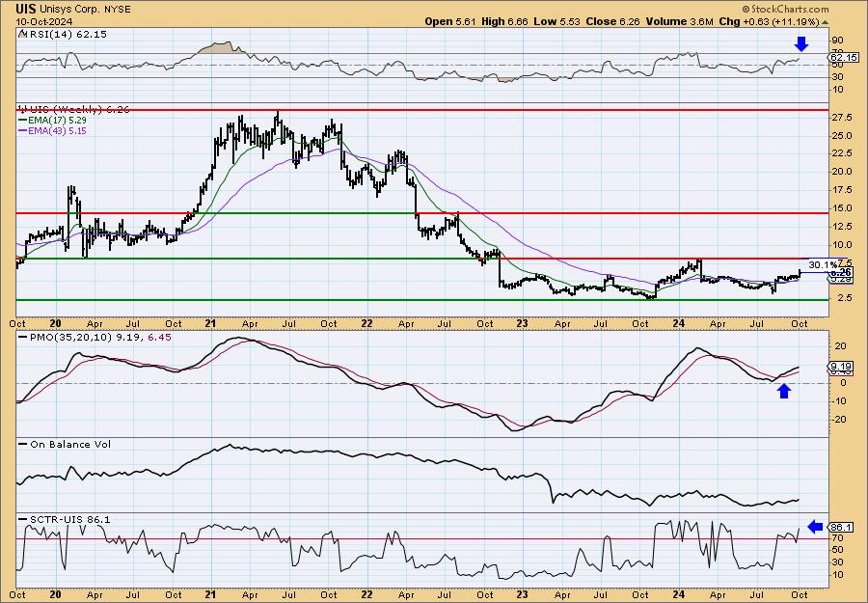Select the Low 5.53 quote value
Viewport: 868px width, 603px height.
click(x=556, y=21)
